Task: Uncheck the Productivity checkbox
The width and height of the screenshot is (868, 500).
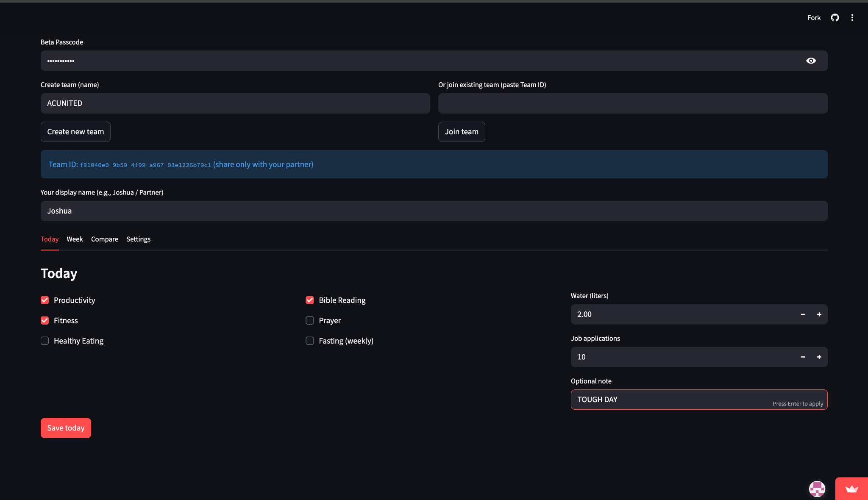Action: (x=45, y=300)
